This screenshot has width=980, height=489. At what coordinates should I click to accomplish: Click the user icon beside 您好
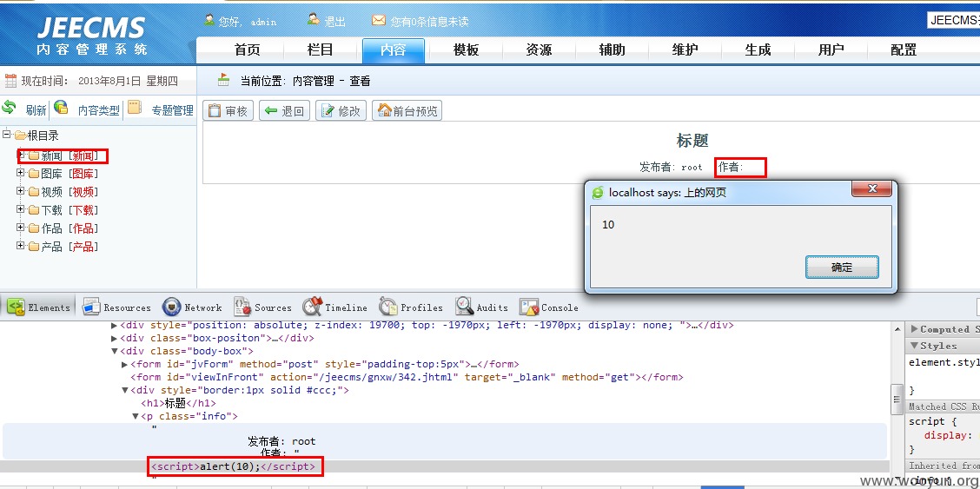point(209,20)
